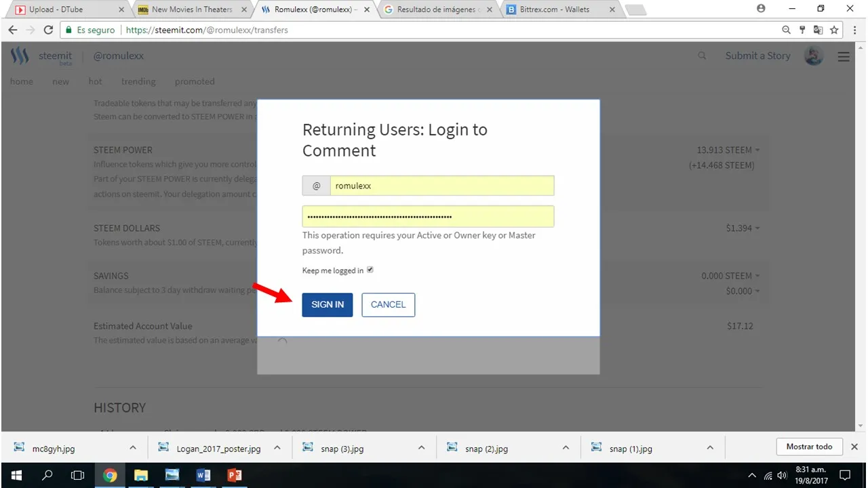Open downloaded file mc8gyh.jpg

click(x=54, y=448)
